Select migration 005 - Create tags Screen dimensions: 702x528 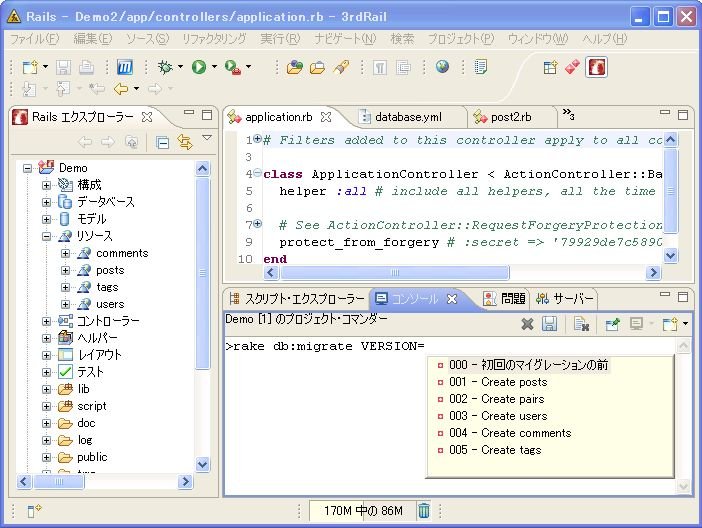(x=495, y=450)
